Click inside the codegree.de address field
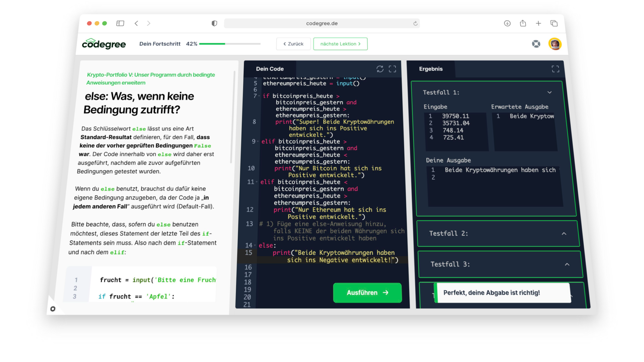 pyautogui.click(x=322, y=23)
